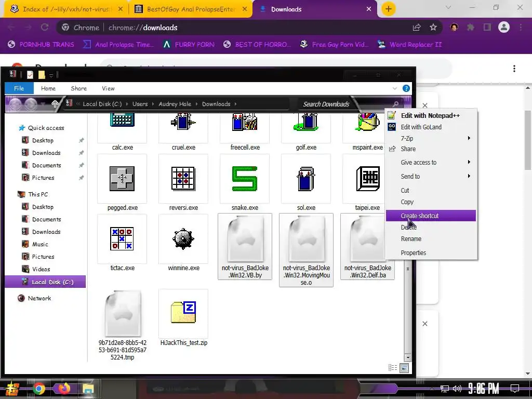
Task: Open the notification center icon
Action: coord(515,389)
